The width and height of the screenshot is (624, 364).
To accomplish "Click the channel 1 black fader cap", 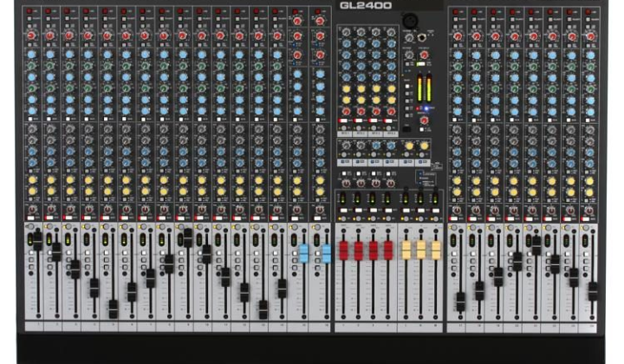I will tap(37, 241).
